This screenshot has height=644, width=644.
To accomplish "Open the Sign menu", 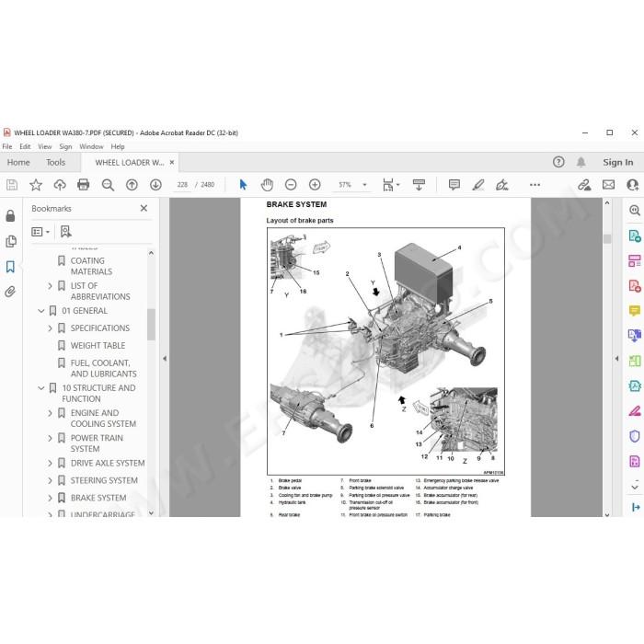I will 65,146.
